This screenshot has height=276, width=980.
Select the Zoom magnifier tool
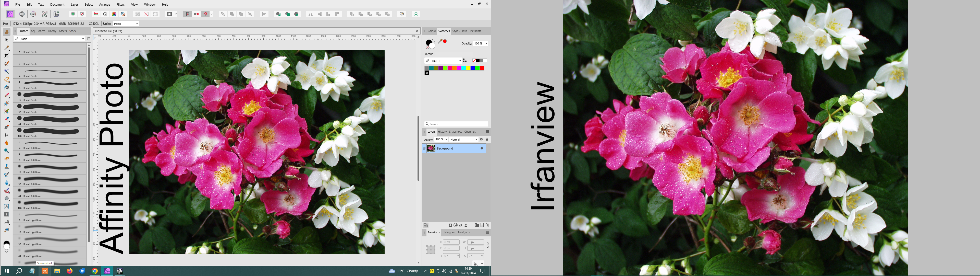coord(6,230)
